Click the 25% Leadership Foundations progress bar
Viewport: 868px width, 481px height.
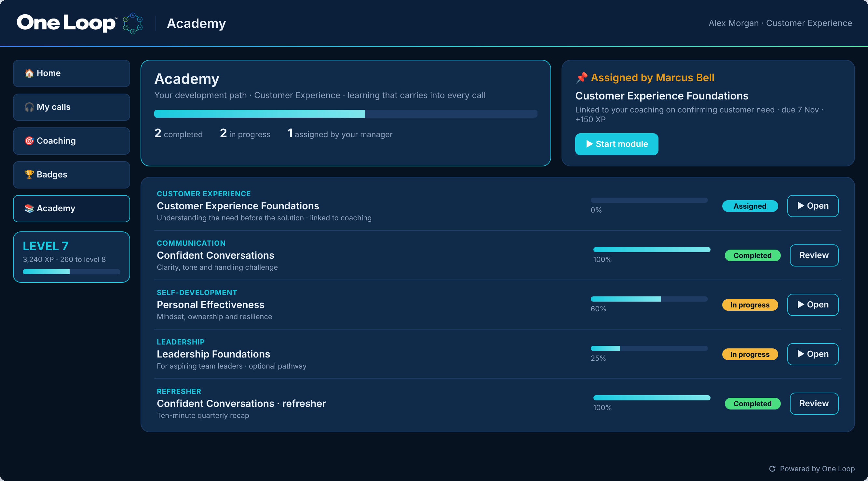click(649, 348)
